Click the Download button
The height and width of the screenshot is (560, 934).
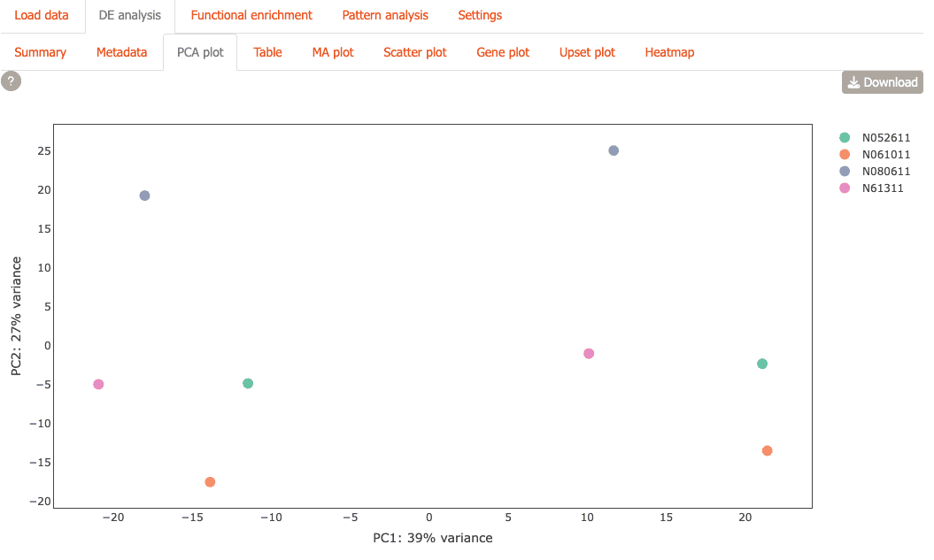[x=882, y=82]
